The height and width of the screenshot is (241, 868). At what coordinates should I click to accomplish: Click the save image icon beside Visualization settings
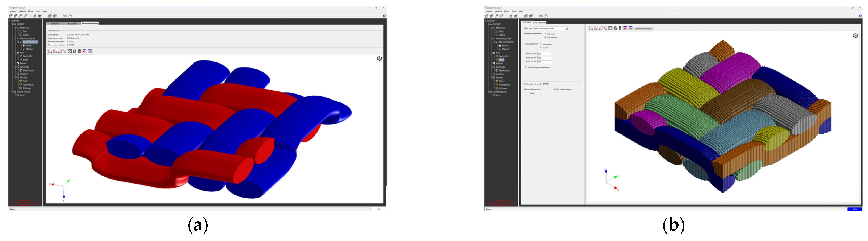(630, 28)
